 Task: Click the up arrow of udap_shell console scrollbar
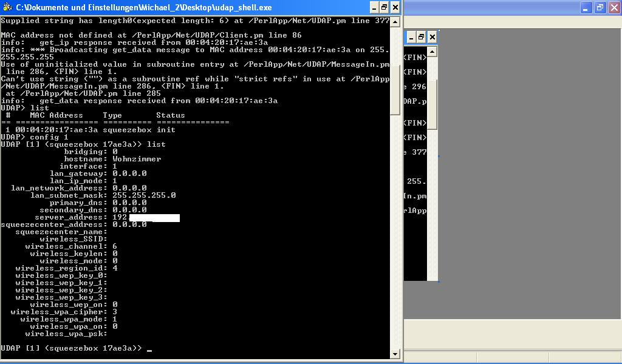click(395, 21)
